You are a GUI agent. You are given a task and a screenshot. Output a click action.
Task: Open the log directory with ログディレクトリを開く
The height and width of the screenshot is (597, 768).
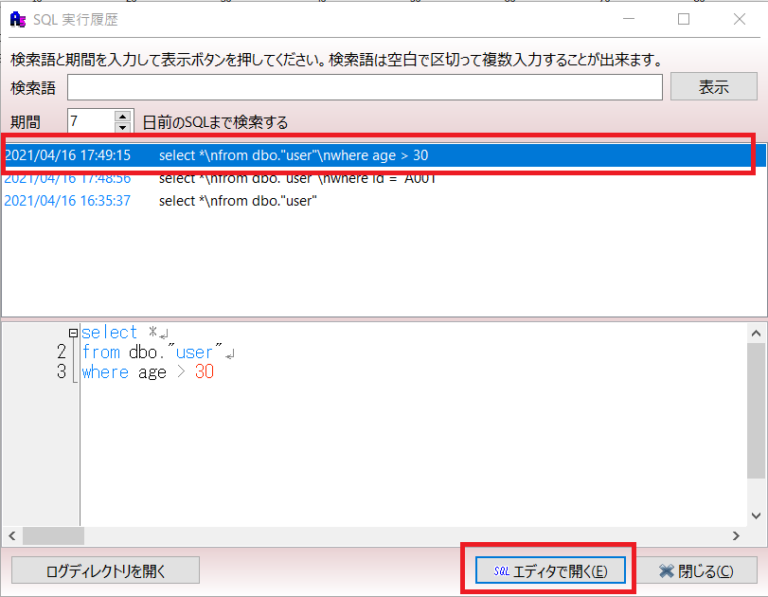[x=105, y=571]
